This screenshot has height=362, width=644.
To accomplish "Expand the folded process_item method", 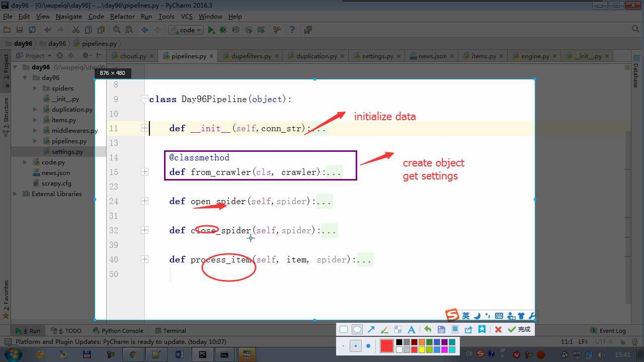I will tap(144, 259).
